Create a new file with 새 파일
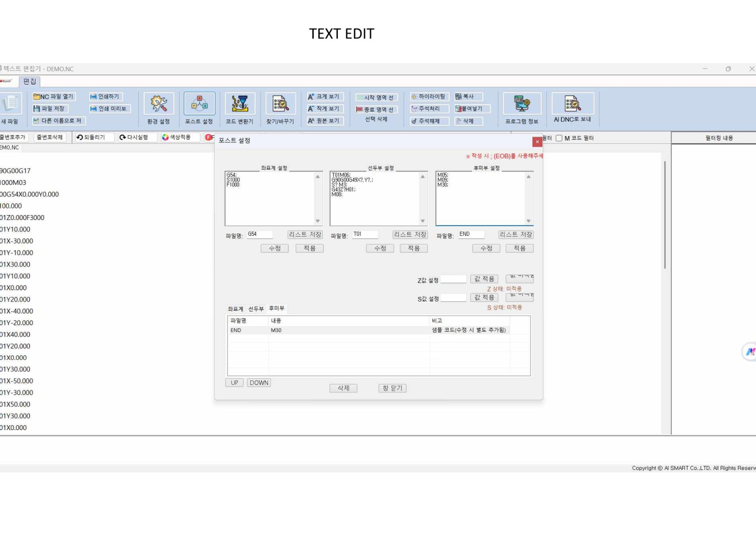This screenshot has width=756, height=535. tap(9, 109)
